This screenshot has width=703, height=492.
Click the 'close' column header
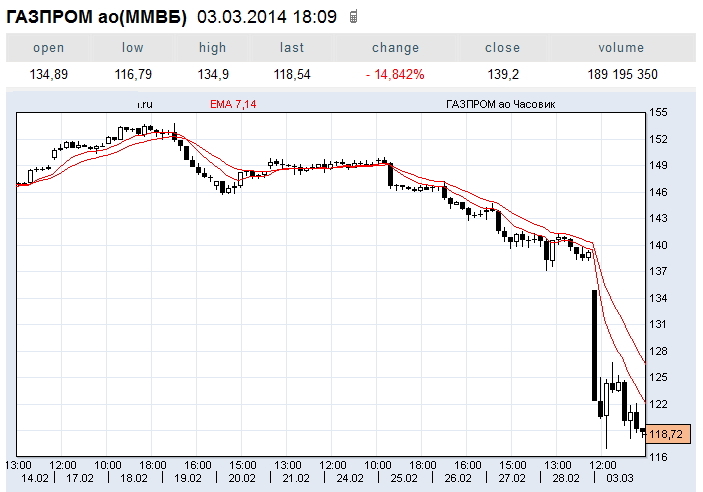click(503, 48)
